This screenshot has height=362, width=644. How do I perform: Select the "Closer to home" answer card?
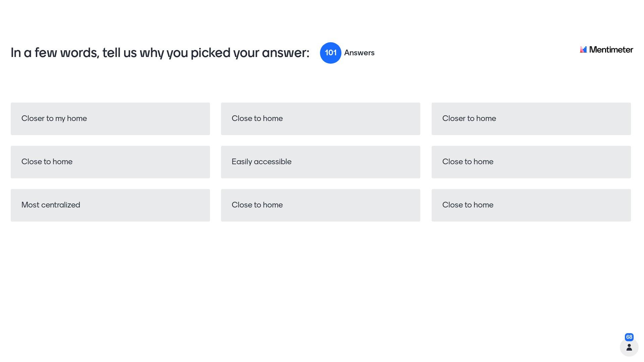(531, 119)
